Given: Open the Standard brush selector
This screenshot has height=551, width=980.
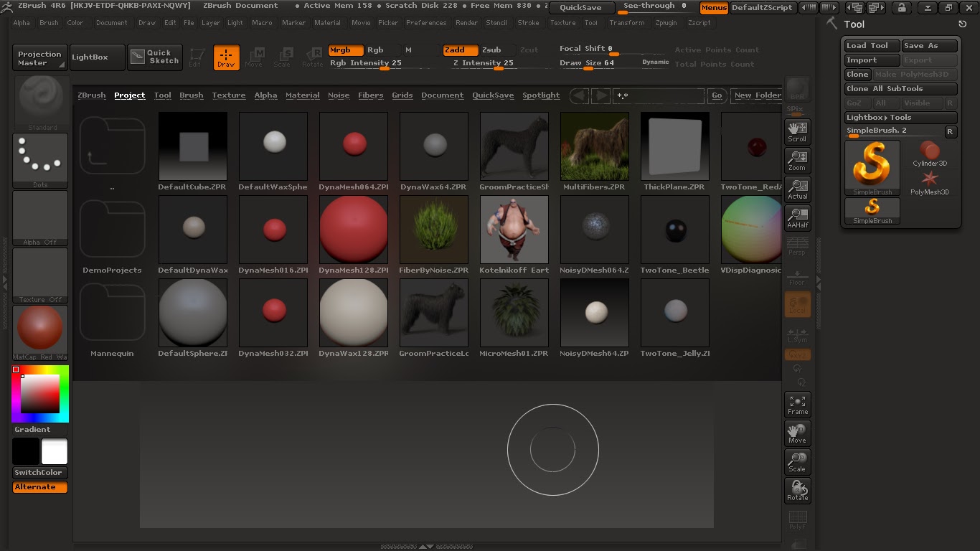Looking at the screenshot, I should (40, 103).
